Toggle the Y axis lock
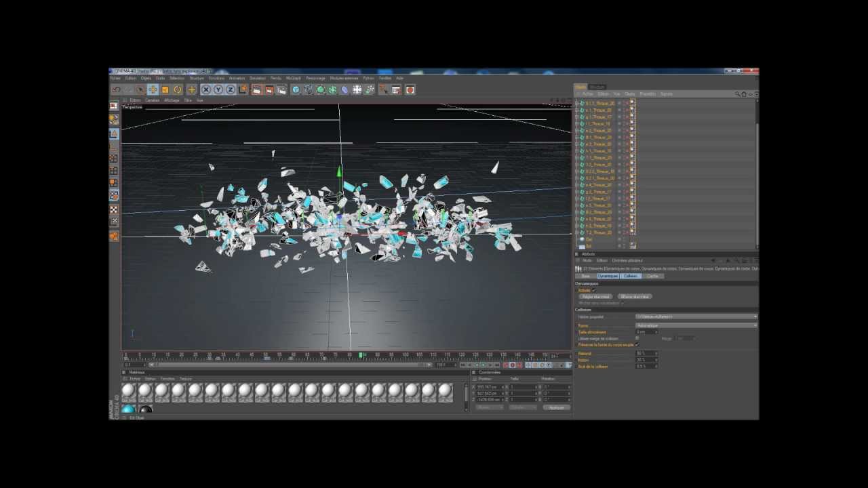This screenshot has width=868, height=488. [218, 89]
